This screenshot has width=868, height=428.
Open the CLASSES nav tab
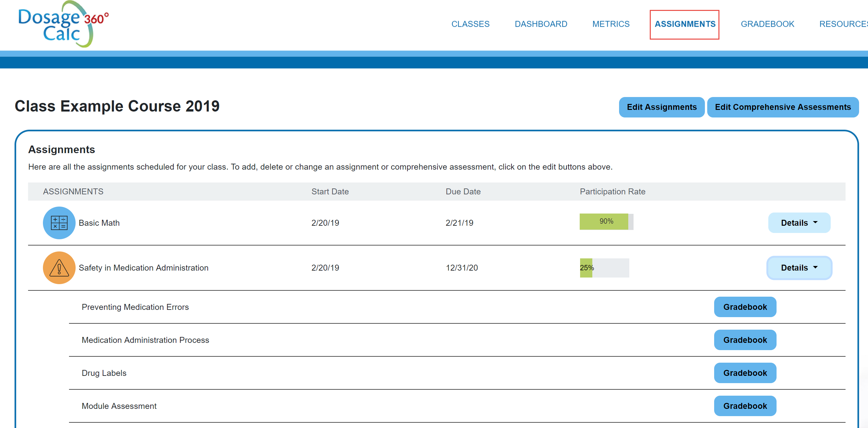click(470, 24)
